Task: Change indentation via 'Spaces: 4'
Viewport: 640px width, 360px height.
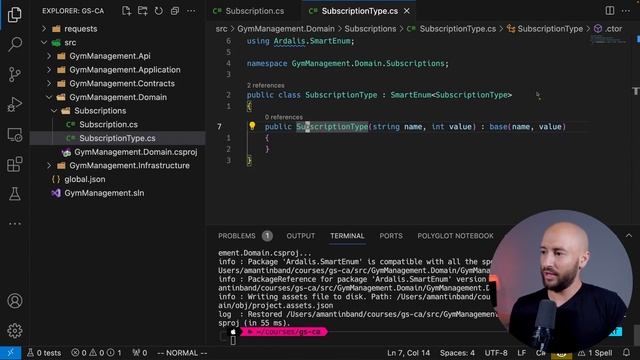Action: click(x=457, y=353)
